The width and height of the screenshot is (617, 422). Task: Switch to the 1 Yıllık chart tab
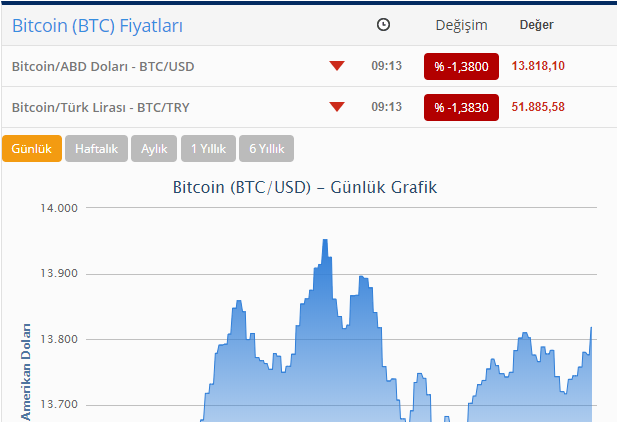tap(208, 148)
